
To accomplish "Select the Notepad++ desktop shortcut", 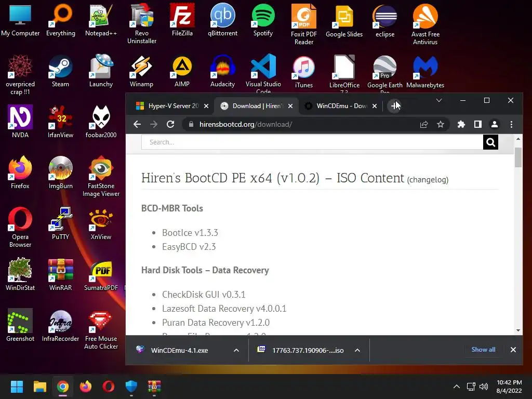I will [x=101, y=20].
